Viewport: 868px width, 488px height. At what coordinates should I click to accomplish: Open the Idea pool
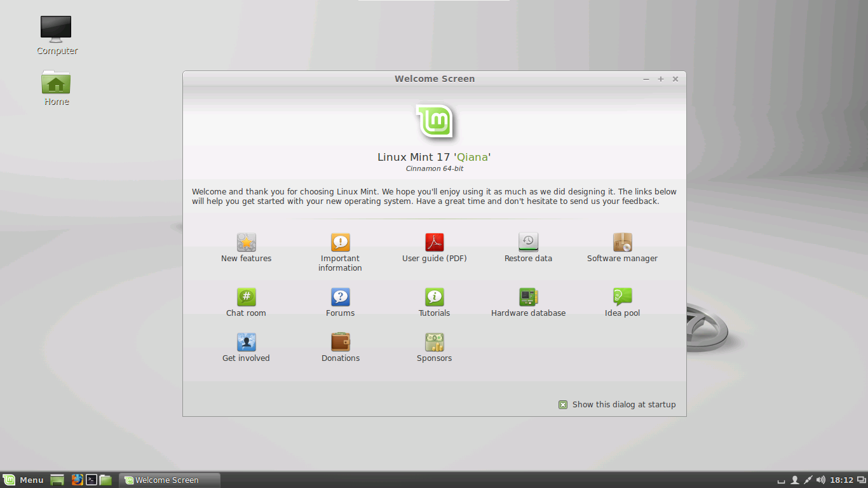[622, 302]
